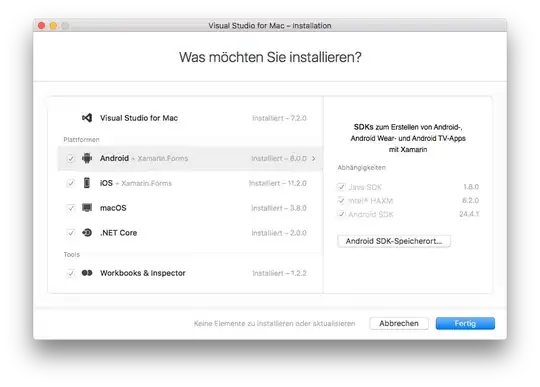
Task: Click the Tools section header
Action: [72, 254]
